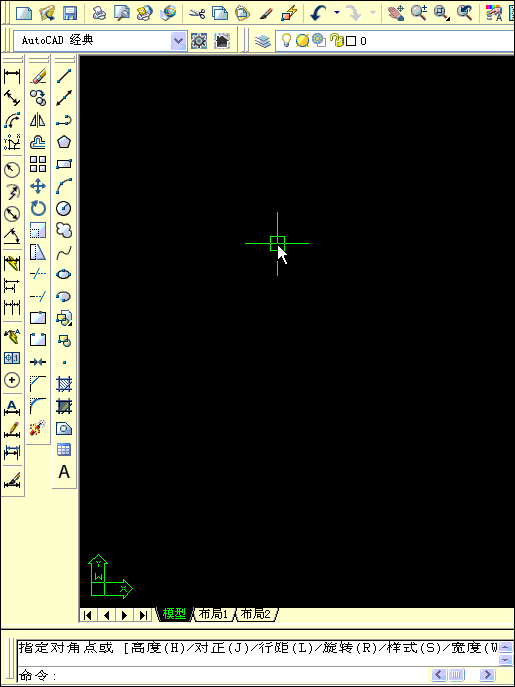
Task: Click the Match Properties brush icon
Action: click(266, 13)
